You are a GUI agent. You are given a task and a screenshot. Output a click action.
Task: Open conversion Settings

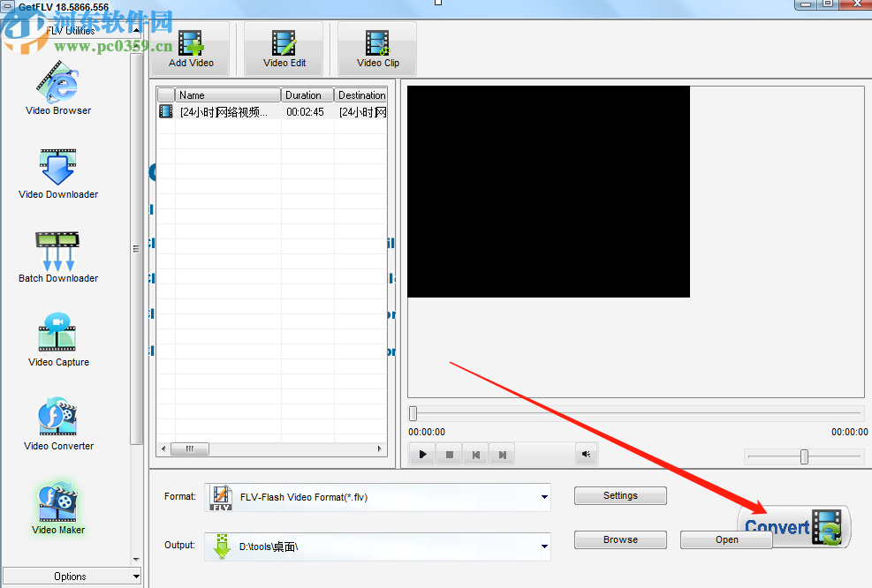point(620,495)
